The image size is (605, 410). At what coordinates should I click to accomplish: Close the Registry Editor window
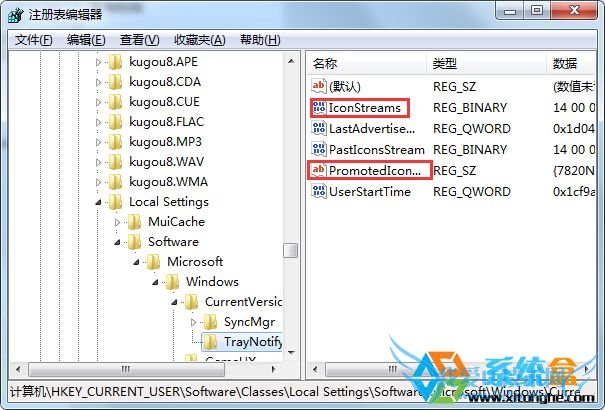(574, 10)
